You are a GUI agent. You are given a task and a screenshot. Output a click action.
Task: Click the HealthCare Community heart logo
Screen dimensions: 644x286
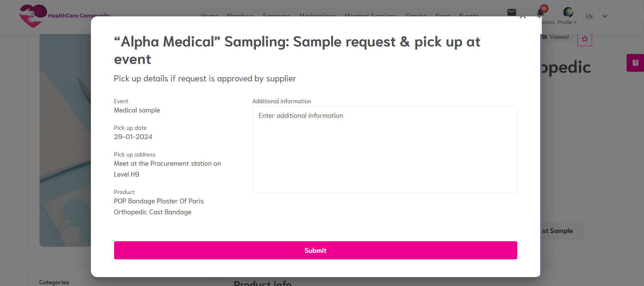point(33,16)
